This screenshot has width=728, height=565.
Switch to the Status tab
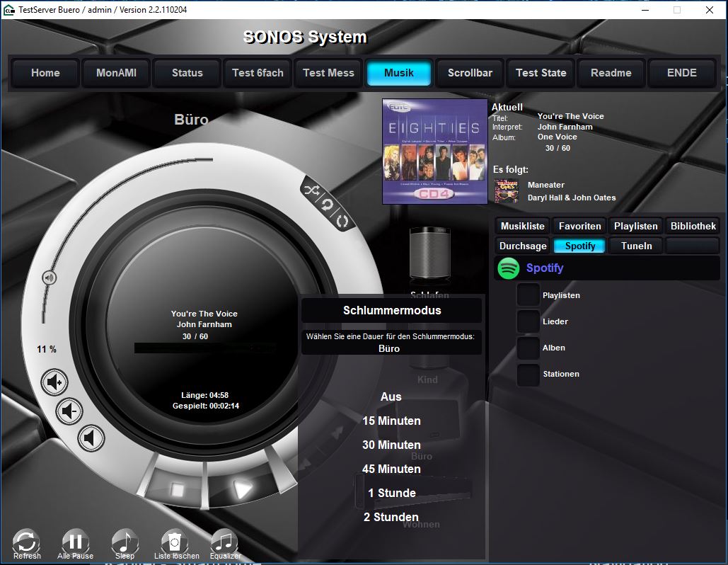(187, 73)
